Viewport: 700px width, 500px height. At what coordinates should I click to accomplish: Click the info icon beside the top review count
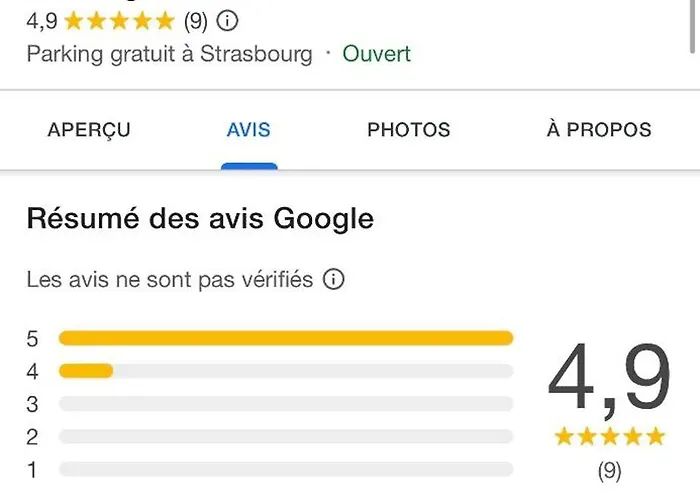tap(228, 20)
